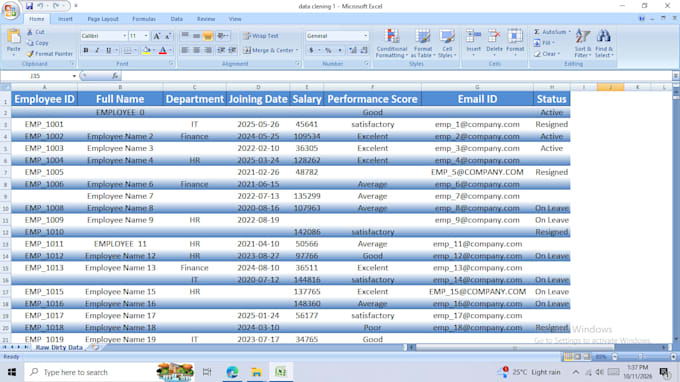Switch to the Insert tab
Image resolution: width=680 pixels, height=382 pixels.
(65, 19)
